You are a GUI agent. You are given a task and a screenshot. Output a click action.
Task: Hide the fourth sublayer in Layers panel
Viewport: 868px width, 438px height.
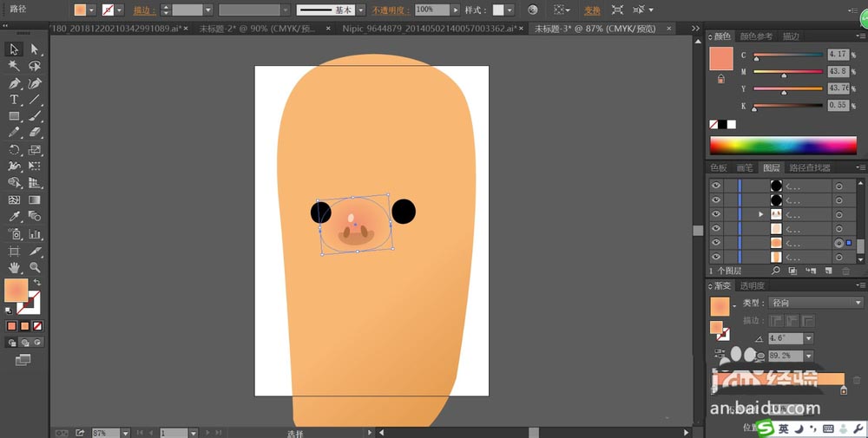(716, 228)
